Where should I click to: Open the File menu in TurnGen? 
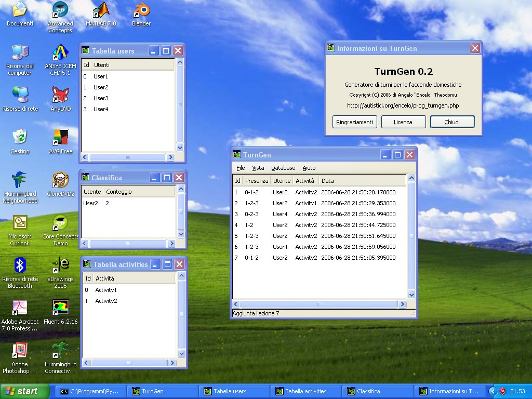[x=241, y=168]
